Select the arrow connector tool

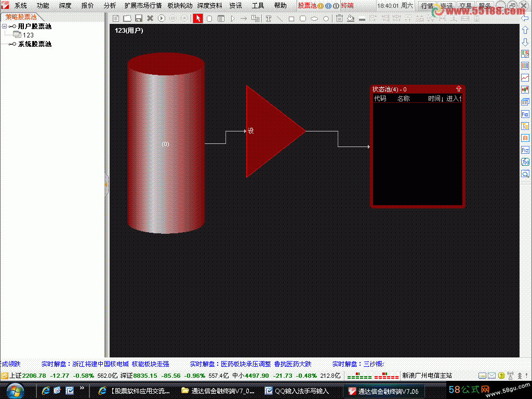[244, 19]
